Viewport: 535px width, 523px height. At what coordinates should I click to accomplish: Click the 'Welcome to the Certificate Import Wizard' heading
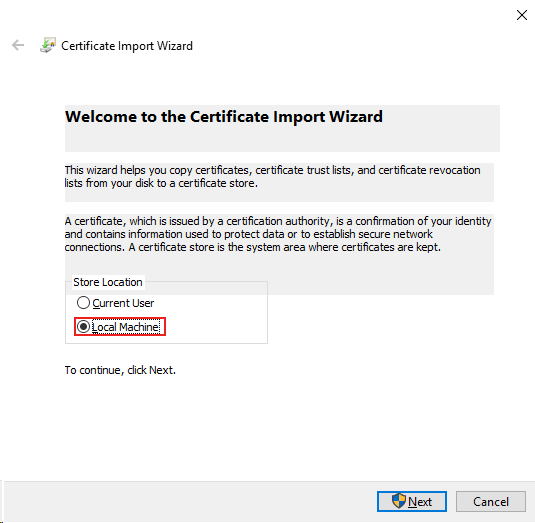point(224,117)
